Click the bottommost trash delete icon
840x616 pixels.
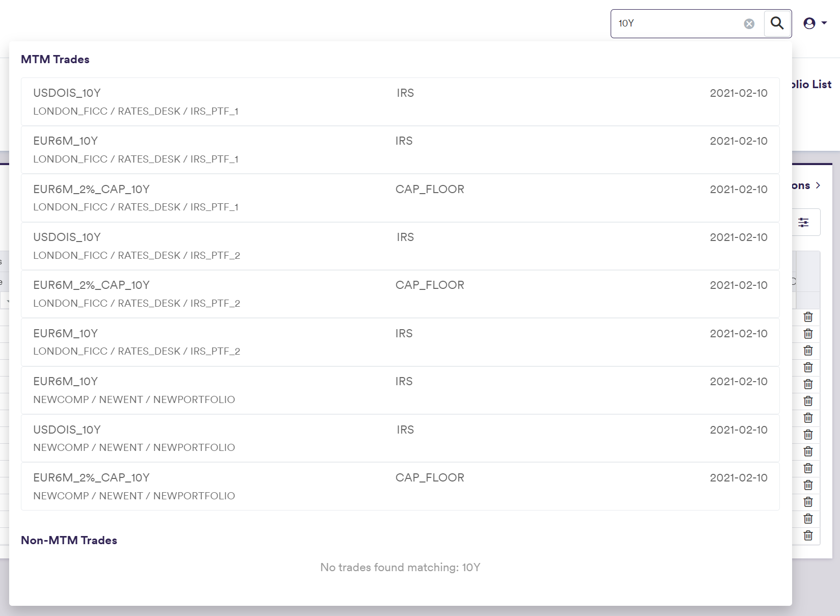click(x=808, y=535)
